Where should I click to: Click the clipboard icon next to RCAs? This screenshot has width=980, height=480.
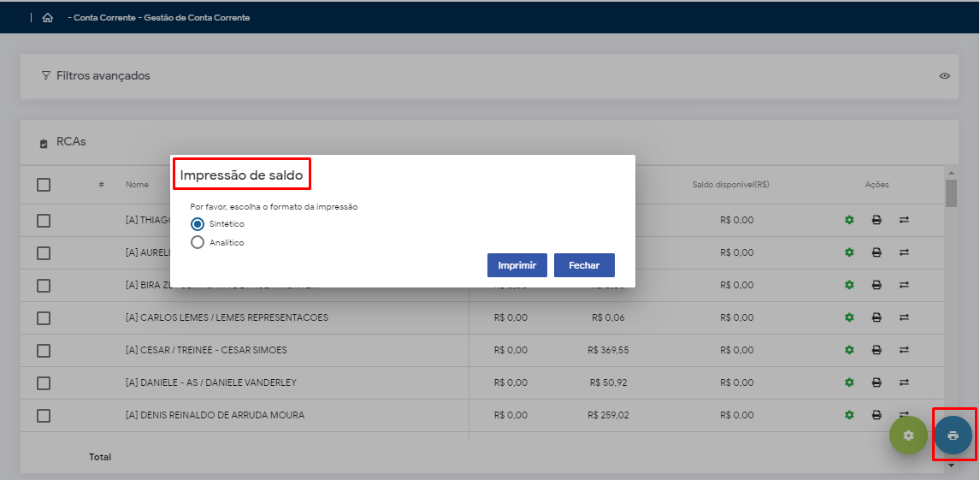click(44, 144)
